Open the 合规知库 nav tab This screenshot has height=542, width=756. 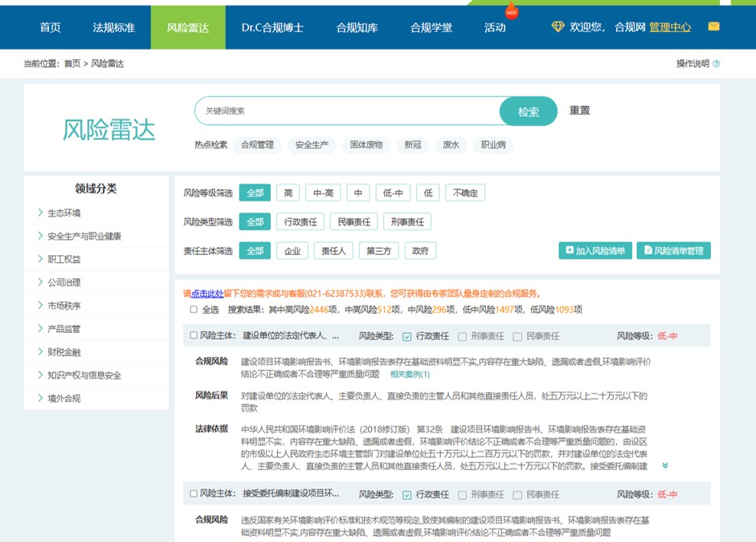(x=357, y=28)
